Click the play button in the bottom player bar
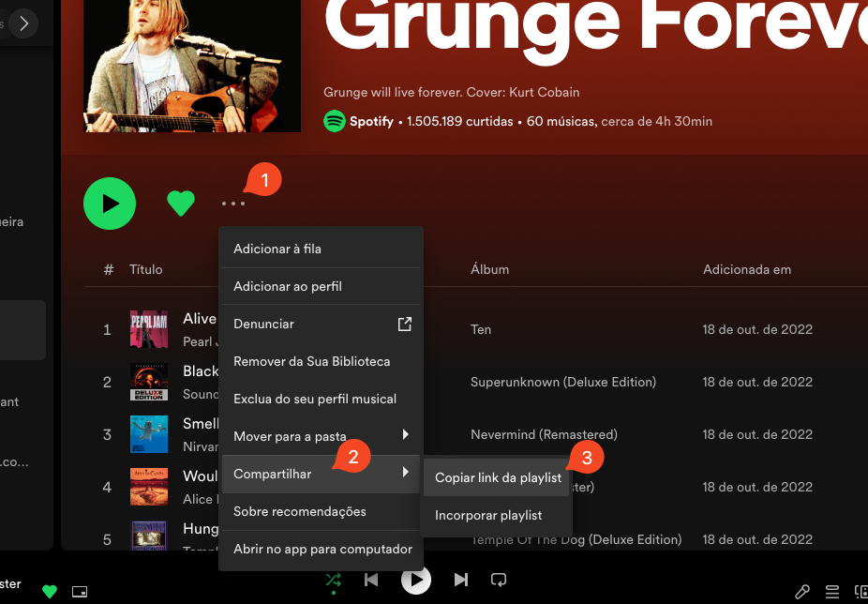The image size is (868, 604). click(x=416, y=580)
